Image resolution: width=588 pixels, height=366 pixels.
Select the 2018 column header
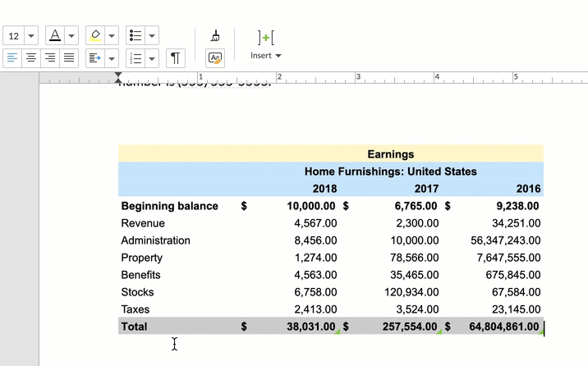(324, 189)
